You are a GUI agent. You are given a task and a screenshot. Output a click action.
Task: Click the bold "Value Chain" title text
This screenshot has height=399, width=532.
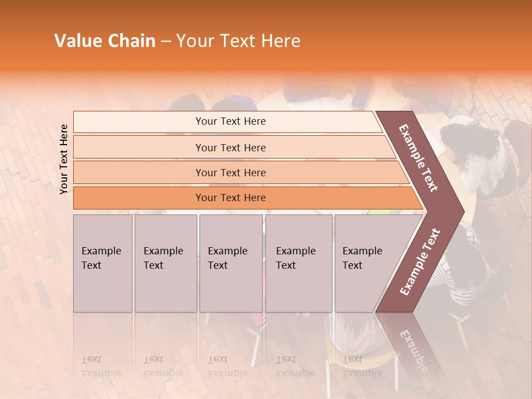[105, 41]
